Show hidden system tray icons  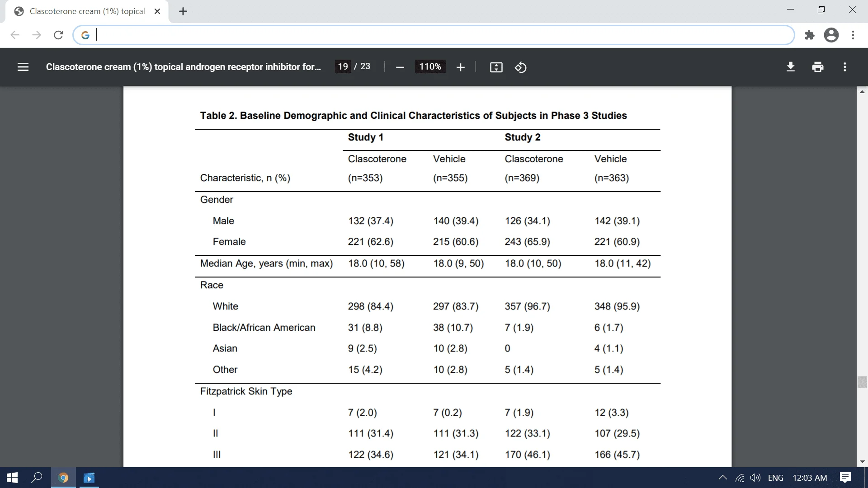(x=722, y=478)
